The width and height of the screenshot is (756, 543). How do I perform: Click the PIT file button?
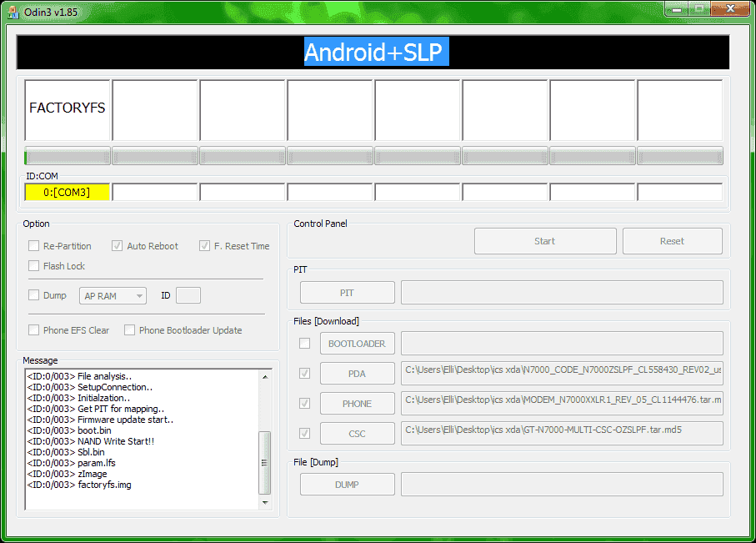pos(347,293)
